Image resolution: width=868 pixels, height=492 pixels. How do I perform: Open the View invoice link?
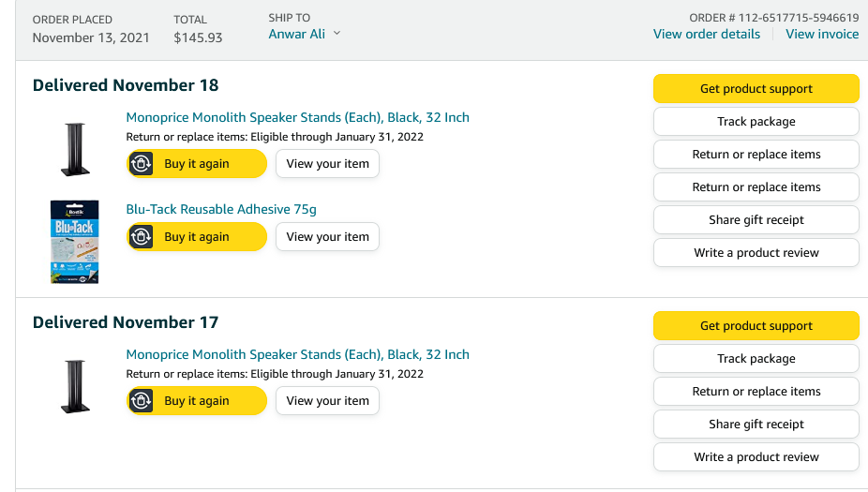pos(822,34)
